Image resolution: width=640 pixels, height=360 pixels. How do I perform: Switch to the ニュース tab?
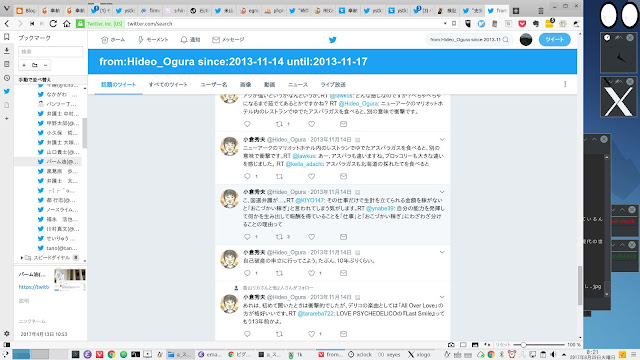(298, 84)
